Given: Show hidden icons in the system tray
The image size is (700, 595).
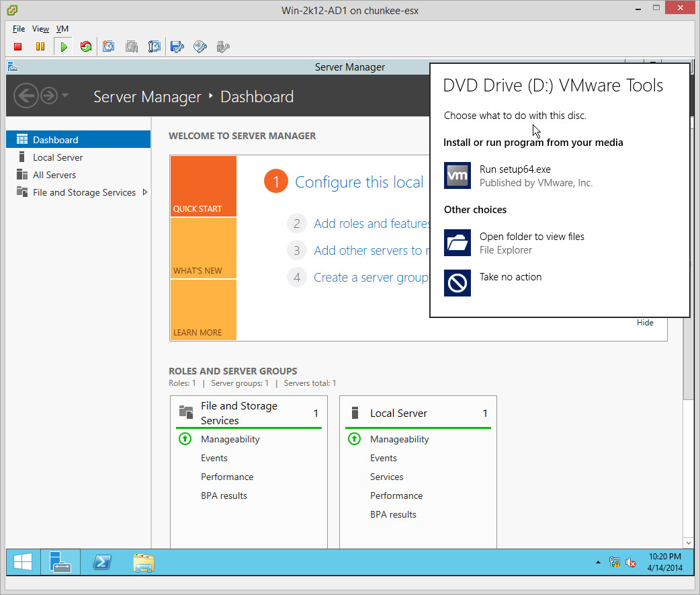Looking at the screenshot, I should (598, 563).
